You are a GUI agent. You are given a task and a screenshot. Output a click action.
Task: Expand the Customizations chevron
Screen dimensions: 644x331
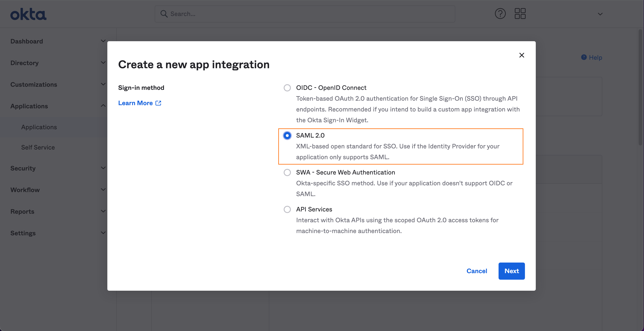click(103, 84)
